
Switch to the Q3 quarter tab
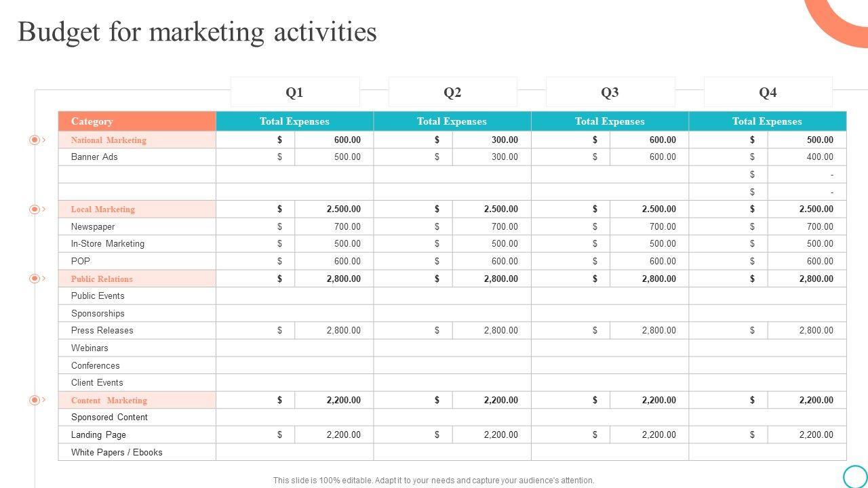[610, 93]
